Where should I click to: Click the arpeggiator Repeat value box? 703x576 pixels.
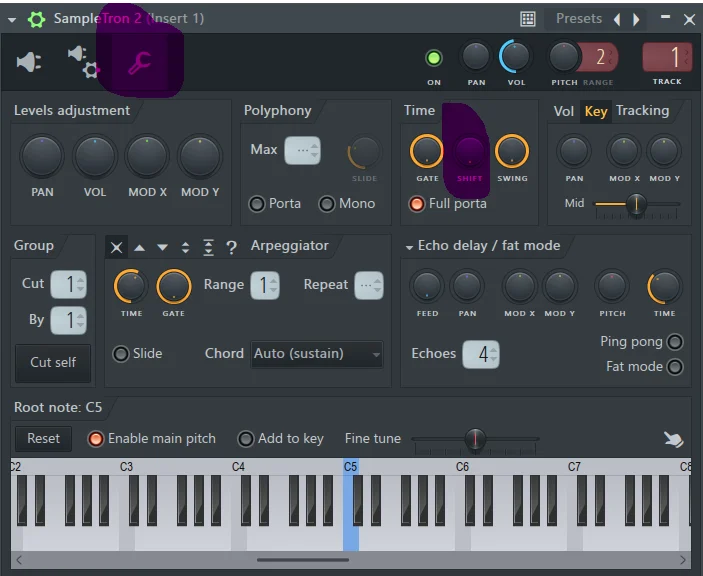click(369, 285)
